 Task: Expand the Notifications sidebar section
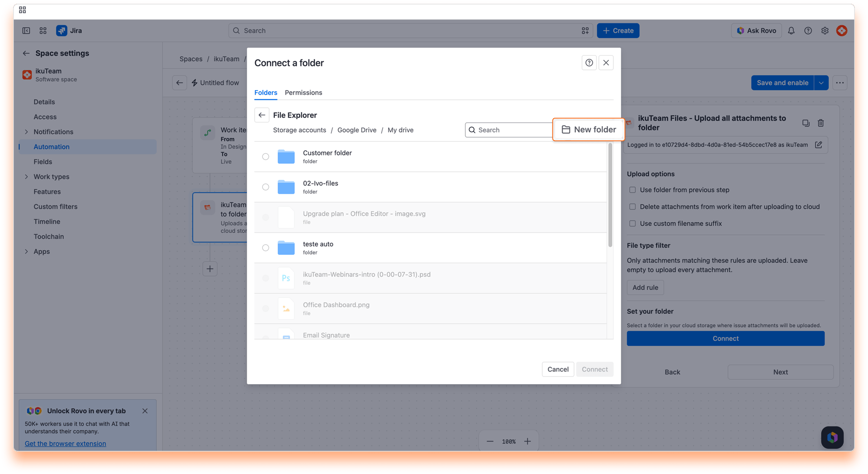point(26,132)
